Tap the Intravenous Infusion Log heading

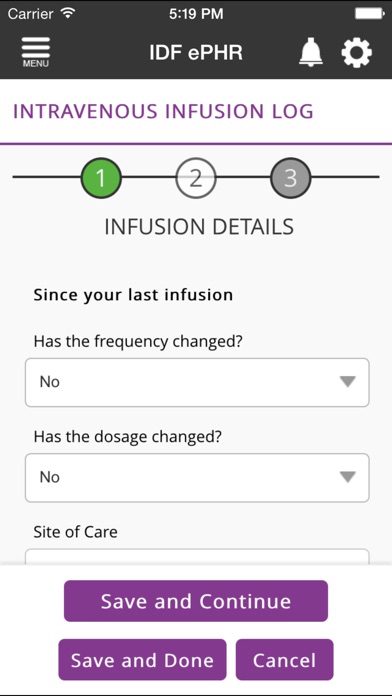pos(163,111)
